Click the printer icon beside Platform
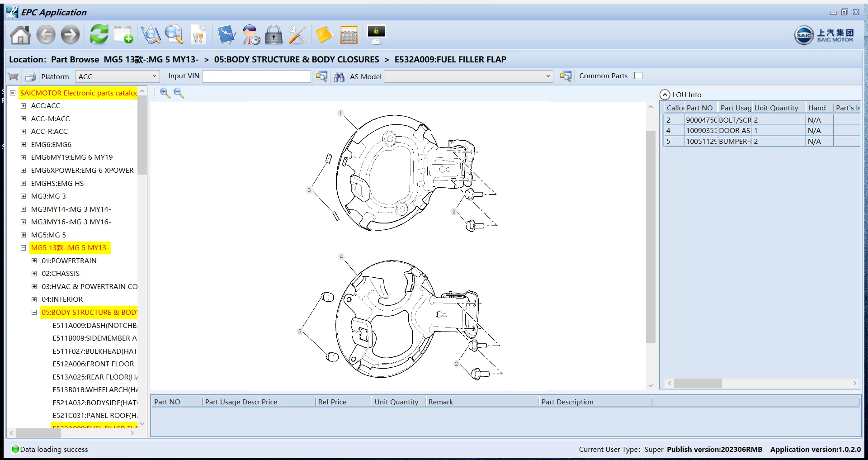The height and width of the screenshot is (460, 868). point(30,76)
